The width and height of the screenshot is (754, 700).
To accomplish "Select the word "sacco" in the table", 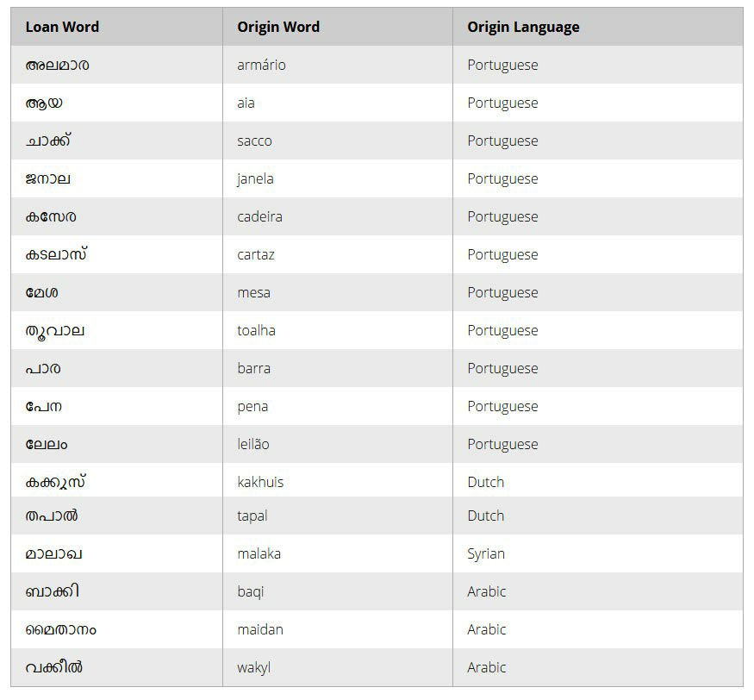I will tap(254, 141).
